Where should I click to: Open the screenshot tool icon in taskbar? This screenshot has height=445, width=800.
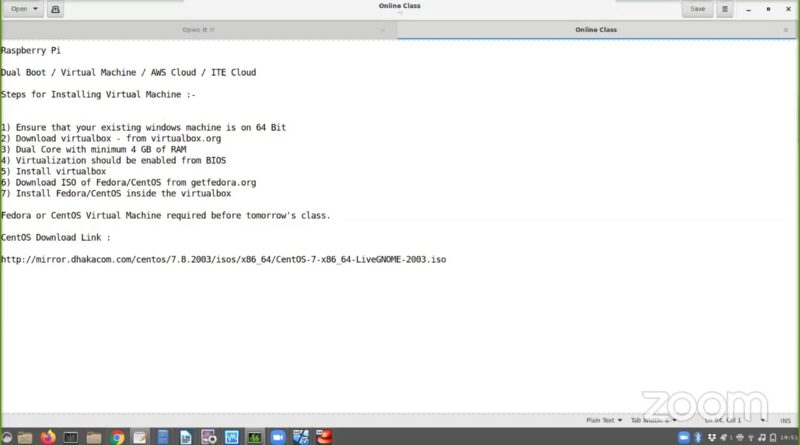pyautogui.click(x=209, y=437)
